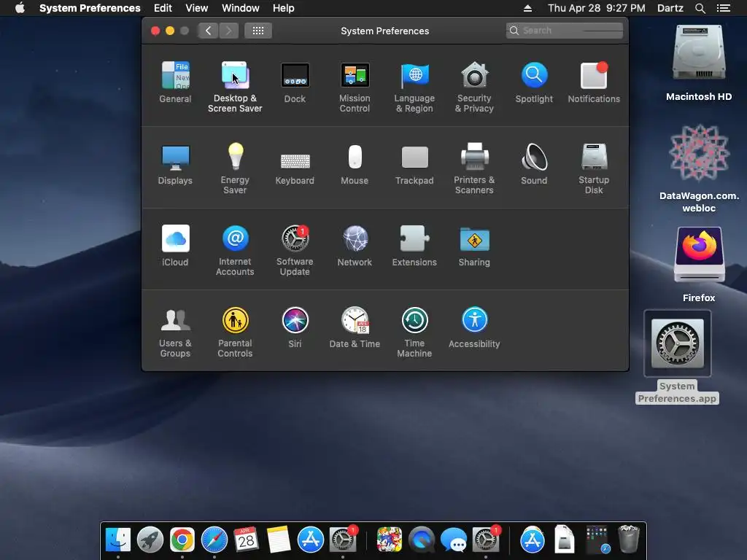Open Launchpad from the Dock
The height and width of the screenshot is (560, 747).
pos(150,540)
